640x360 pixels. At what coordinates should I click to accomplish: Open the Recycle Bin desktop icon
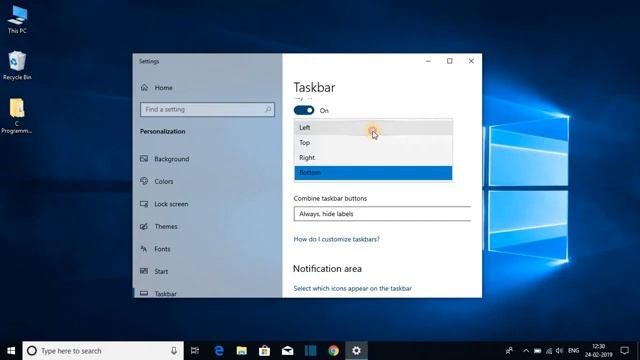tap(17, 65)
